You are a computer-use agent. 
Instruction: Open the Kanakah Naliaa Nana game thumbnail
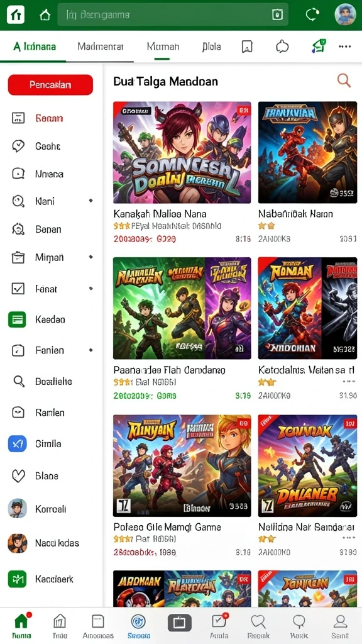pyautogui.click(x=182, y=152)
